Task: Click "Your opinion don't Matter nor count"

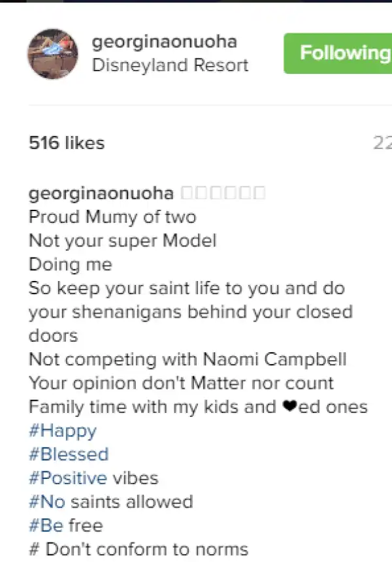Action: click(181, 383)
